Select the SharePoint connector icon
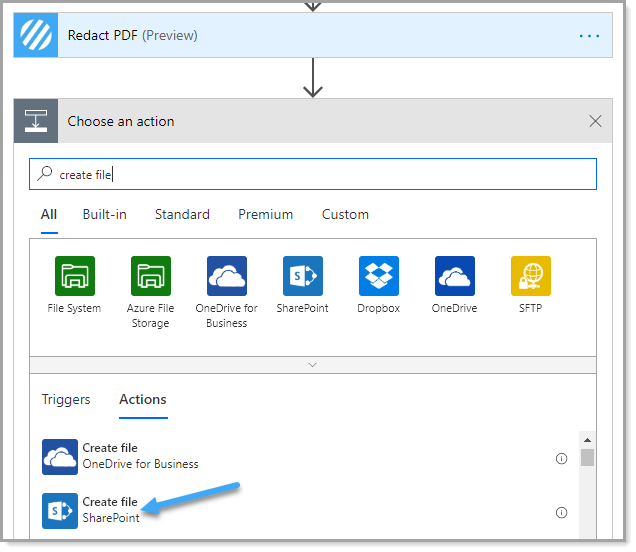The width and height of the screenshot is (636, 552). tap(303, 276)
